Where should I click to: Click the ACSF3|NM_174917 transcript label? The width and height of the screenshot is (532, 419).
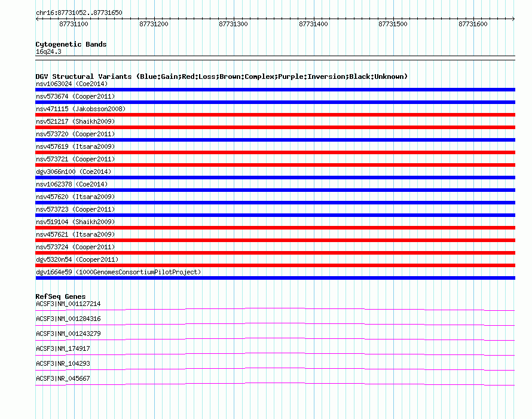[63, 348]
